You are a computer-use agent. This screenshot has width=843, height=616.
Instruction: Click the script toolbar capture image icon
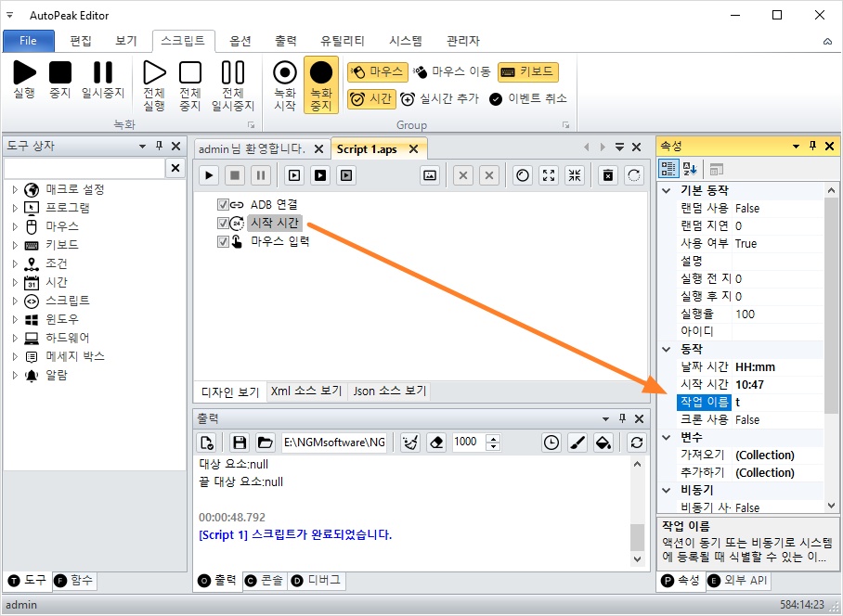430,175
